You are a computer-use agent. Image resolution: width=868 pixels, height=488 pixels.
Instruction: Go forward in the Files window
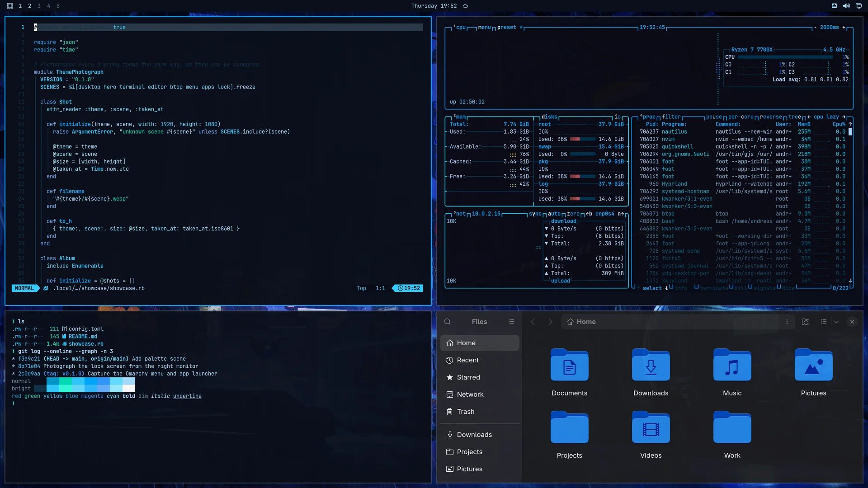tap(550, 322)
